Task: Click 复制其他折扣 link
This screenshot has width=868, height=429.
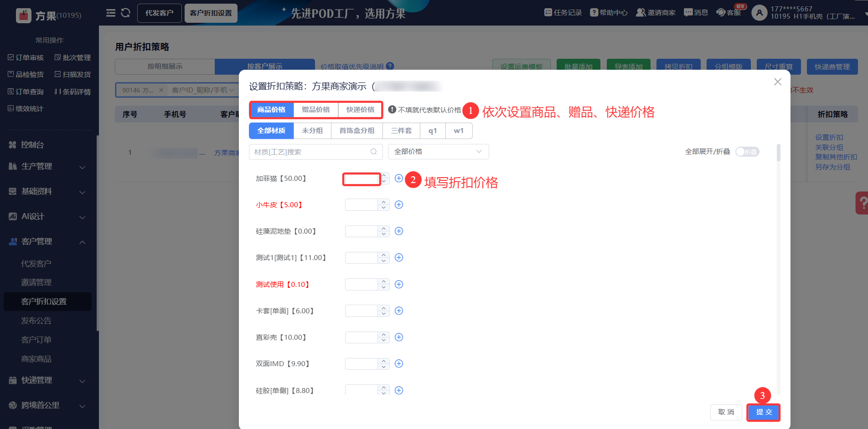Action: click(x=836, y=157)
